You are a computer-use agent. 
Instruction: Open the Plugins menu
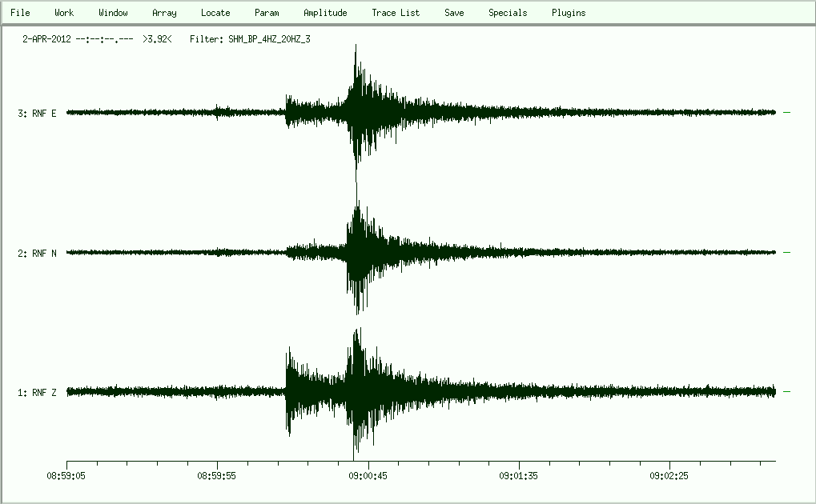pyautogui.click(x=569, y=13)
